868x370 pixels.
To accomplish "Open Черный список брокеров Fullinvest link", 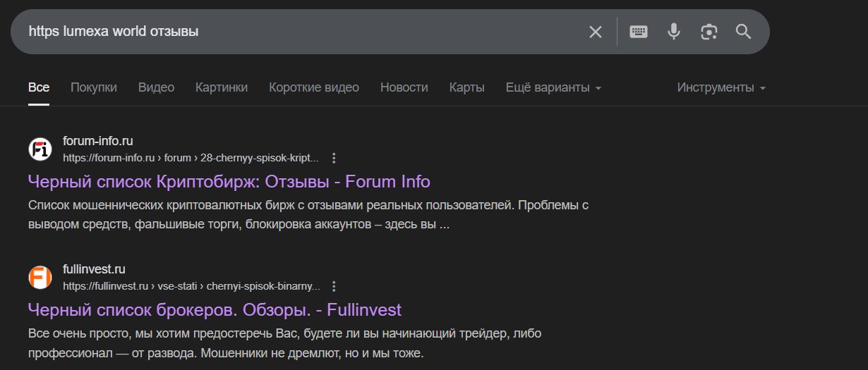I will click(x=215, y=309).
